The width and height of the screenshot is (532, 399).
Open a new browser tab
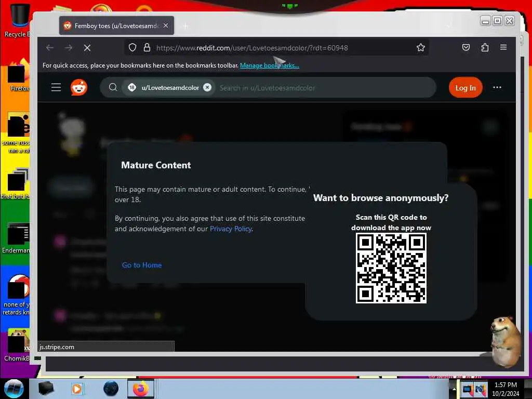(x=185, y=26)
